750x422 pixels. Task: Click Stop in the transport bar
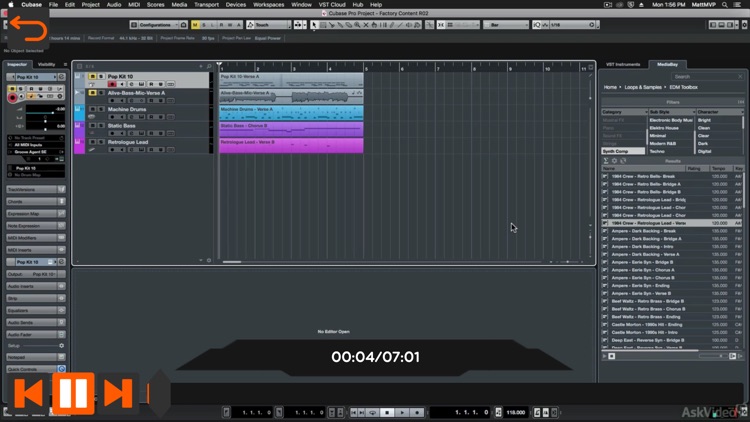tap(387, 412)
